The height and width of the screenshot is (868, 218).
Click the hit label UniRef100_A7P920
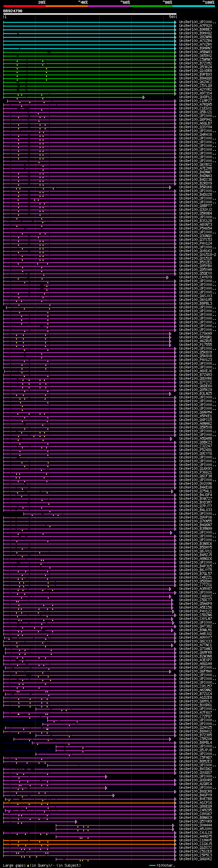[x=196, y=26]
